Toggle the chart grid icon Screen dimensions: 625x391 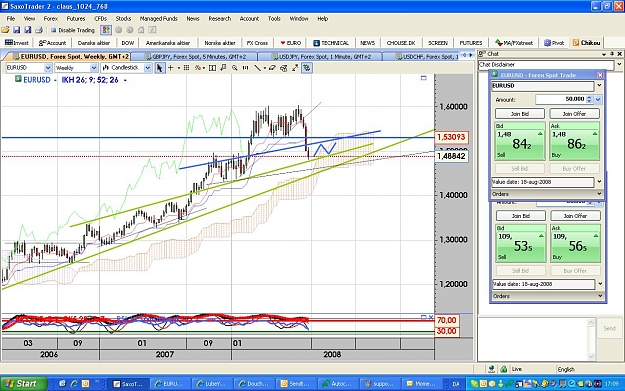pos(186,68)
